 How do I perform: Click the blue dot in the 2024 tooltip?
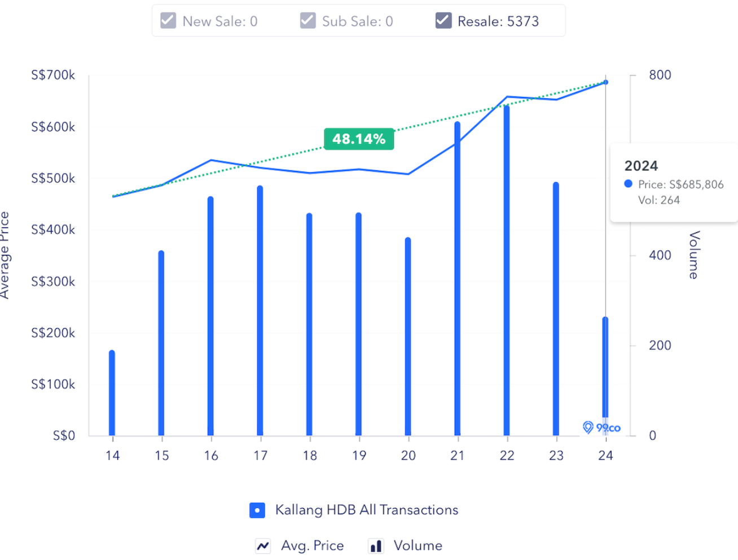pos(628,184)
